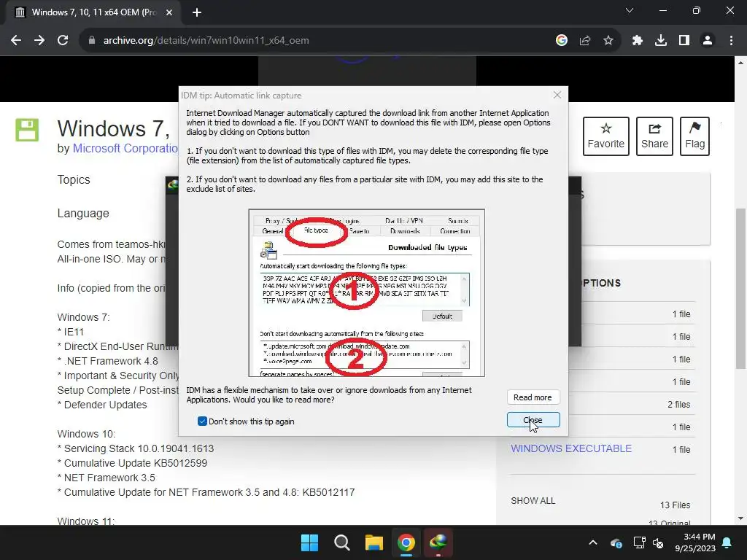Click scrollbar up arrow
Screen dimensions: 747x560
(740, 63)
